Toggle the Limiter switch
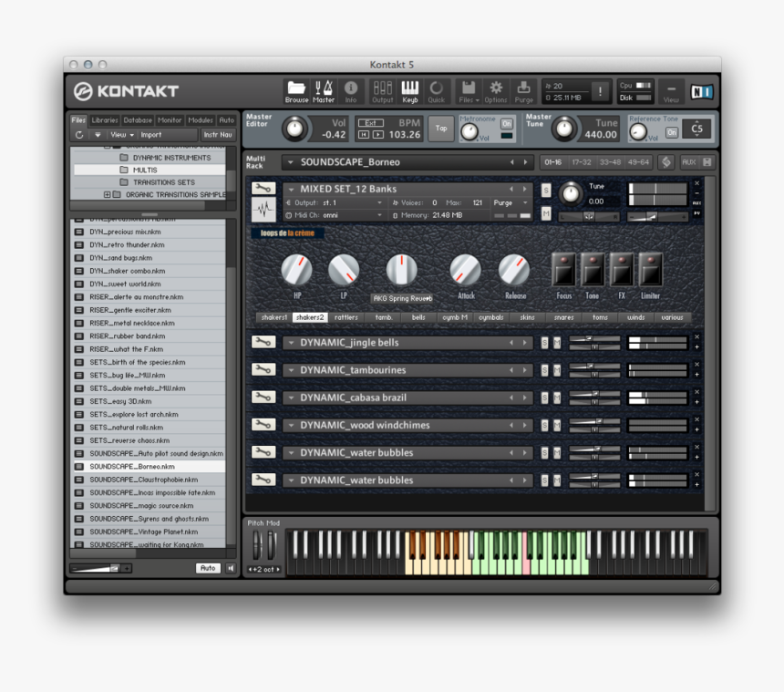 point(651,270)
